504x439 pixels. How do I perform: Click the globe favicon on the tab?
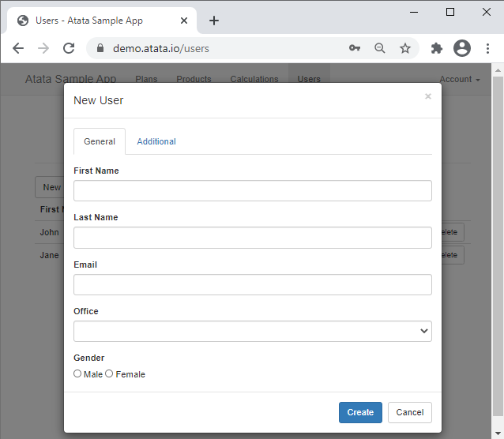coord(23,21)
